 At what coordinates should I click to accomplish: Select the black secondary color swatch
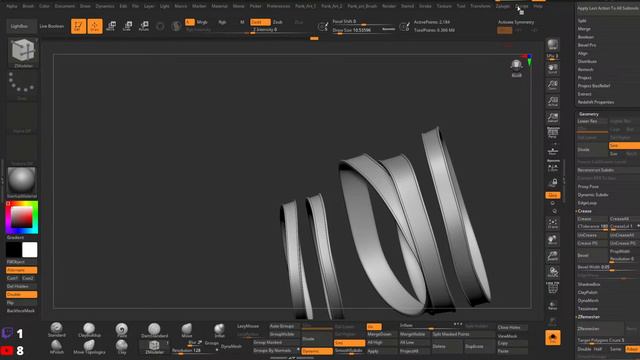[x=13, y=250]
